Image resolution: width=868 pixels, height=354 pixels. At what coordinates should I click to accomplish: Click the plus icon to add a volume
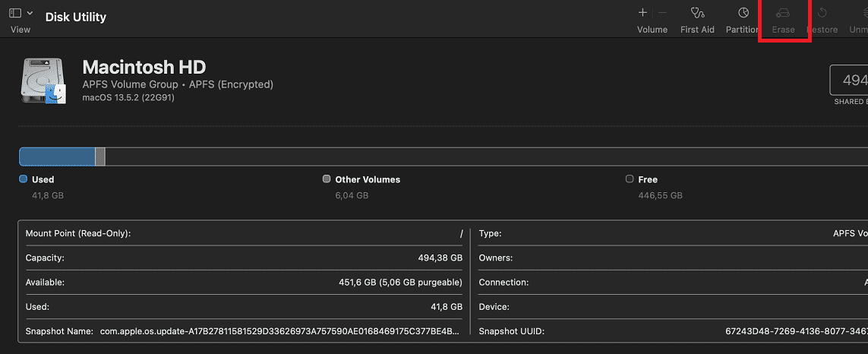tap(642, 13)
